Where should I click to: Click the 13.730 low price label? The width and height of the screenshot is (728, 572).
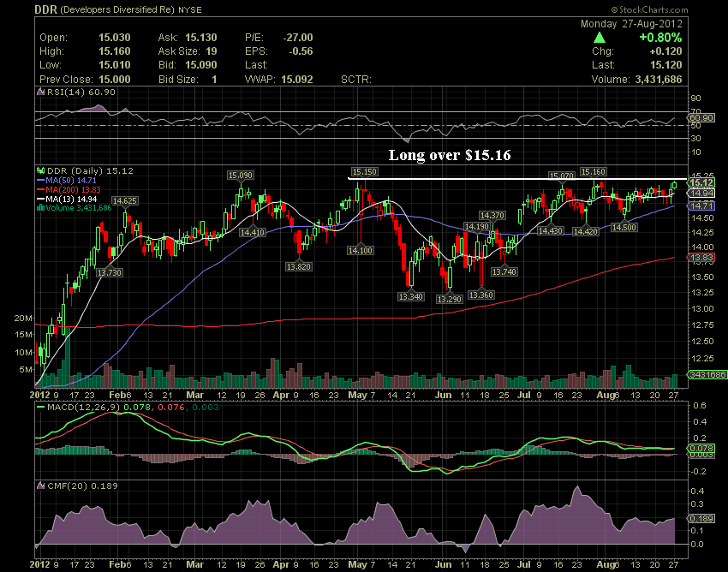coord(110,272)
